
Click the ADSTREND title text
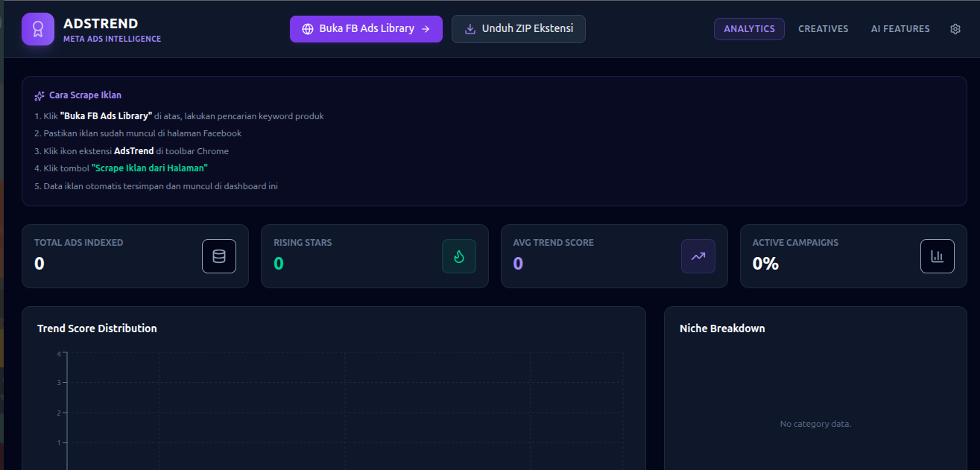click(x=101, y=24)
